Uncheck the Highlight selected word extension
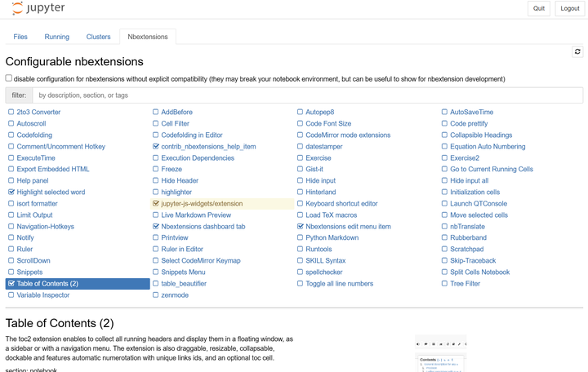Screen dimensions: 588x372 pyautogui.click(x=11, y=193)
